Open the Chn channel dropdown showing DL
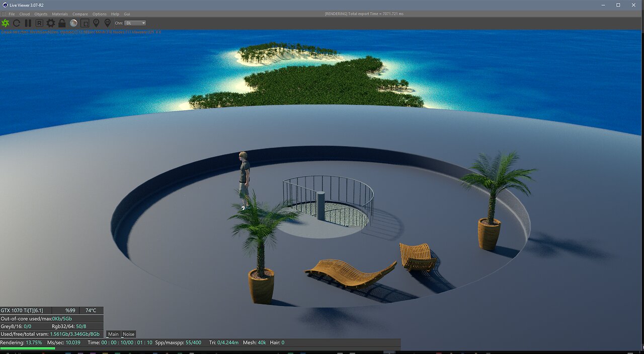Viewport: 644px width, 354px height. (135, 23)
